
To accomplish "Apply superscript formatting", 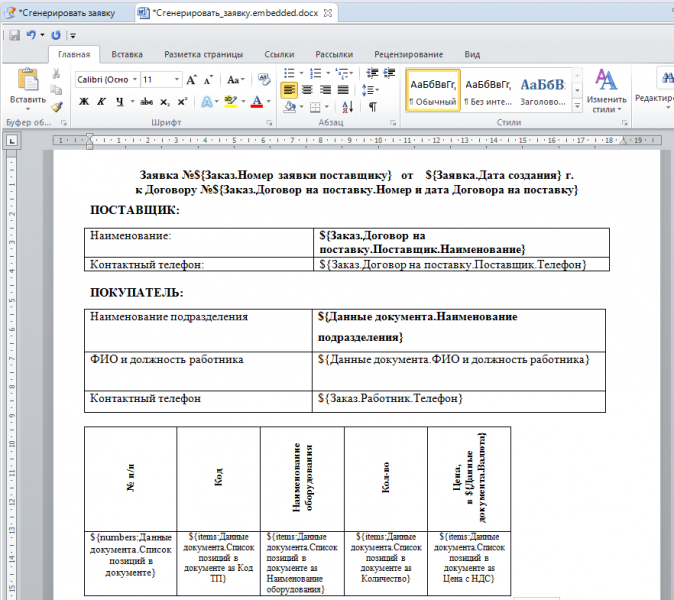I will click(182, 102).
